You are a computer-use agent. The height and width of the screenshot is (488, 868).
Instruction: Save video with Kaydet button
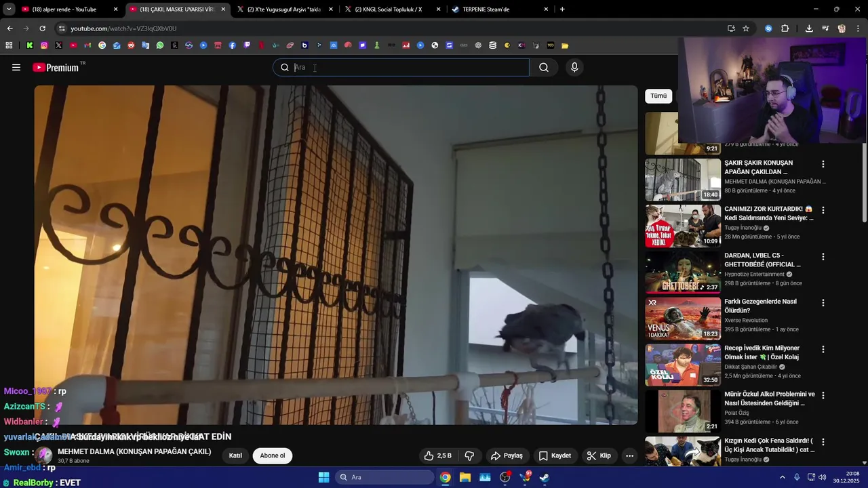tap(554, 455)
